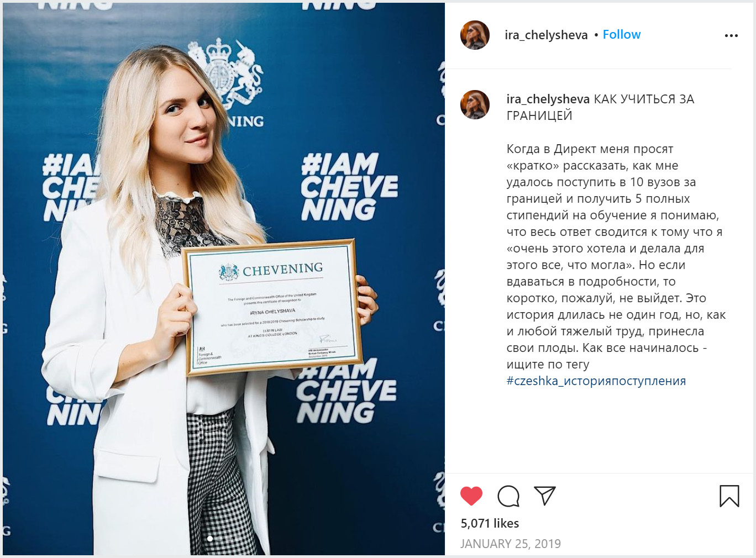
Task: Share post with paper plane icon
Action: (545, 496)
